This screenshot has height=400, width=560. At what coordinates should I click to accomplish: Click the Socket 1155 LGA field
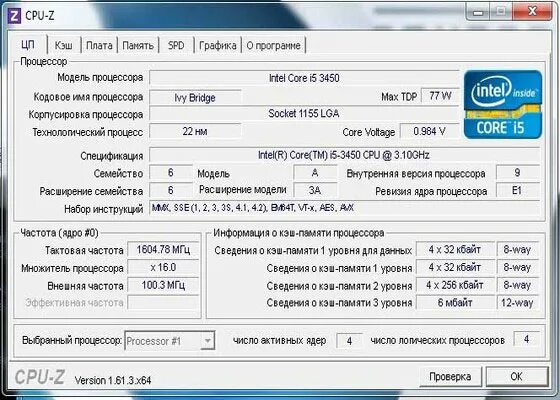click(x=304, y=114)
